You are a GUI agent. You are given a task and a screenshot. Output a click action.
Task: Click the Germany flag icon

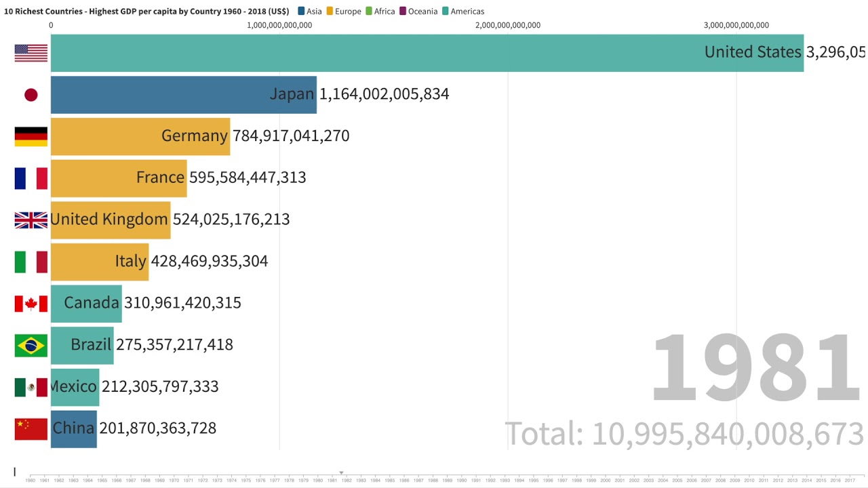(31, 136)
